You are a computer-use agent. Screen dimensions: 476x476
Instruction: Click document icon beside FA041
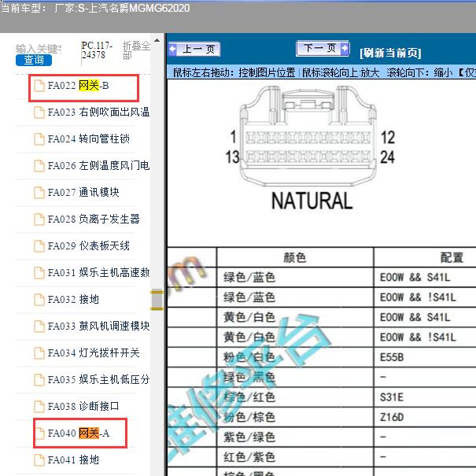point(39,459)
